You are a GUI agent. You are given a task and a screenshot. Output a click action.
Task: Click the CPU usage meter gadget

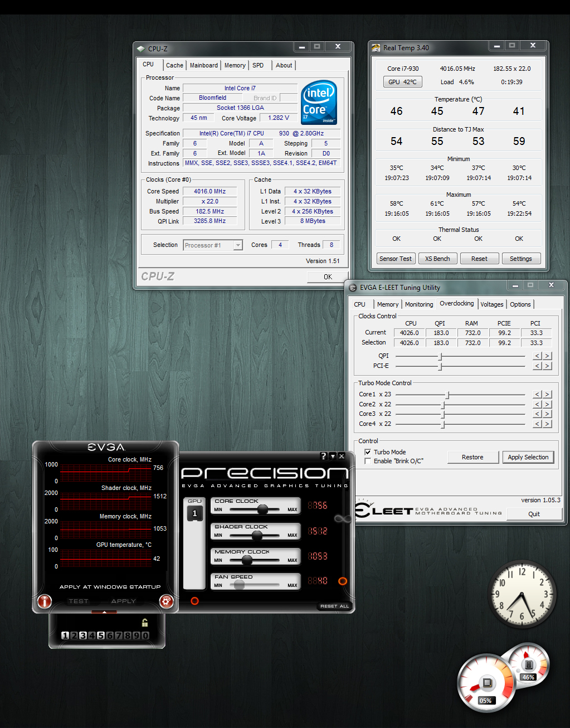point(486,683)
